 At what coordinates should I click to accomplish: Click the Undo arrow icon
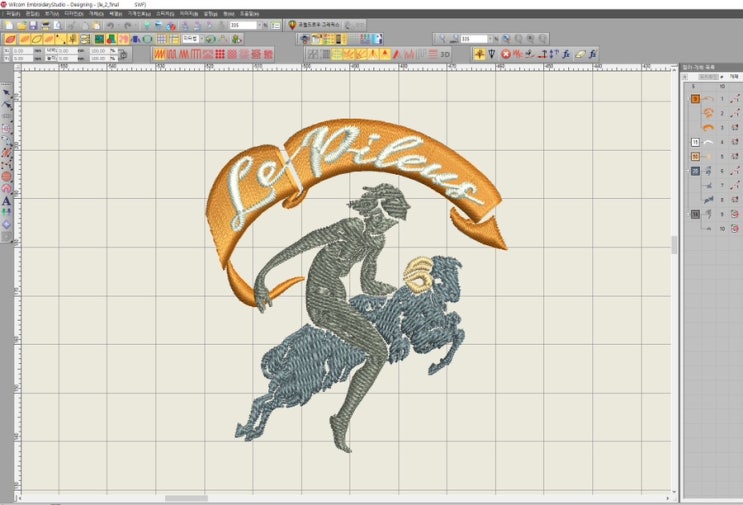pyautogui.click(x=110, y=25)
